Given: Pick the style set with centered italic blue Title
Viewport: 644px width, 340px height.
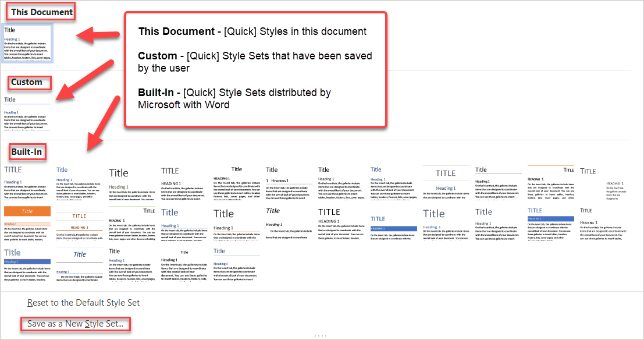Looking at the screenshot, I should [x=80, y=264].
